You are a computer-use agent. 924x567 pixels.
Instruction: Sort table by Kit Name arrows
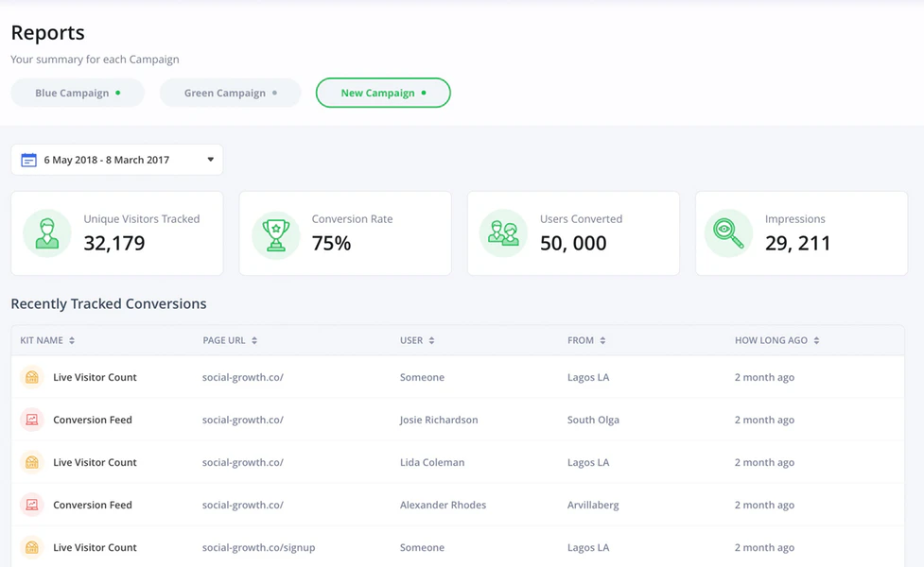pos(72,340)
